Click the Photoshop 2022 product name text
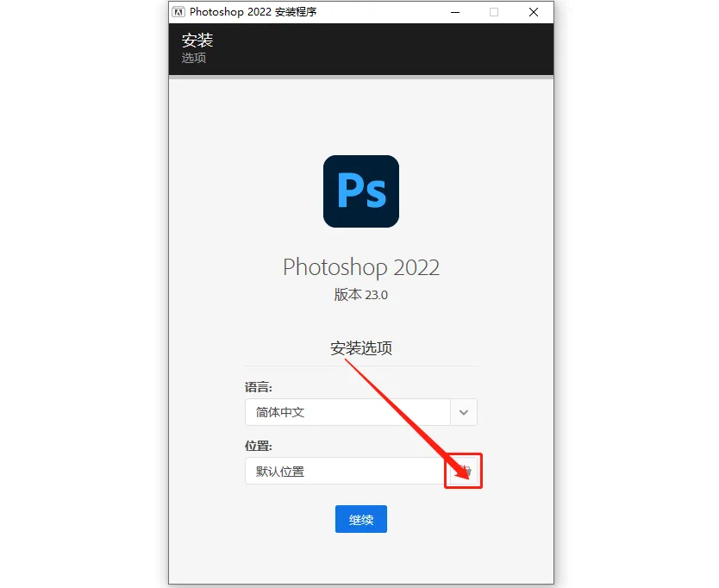Screen dimensions: 719x588 [361, 267]
